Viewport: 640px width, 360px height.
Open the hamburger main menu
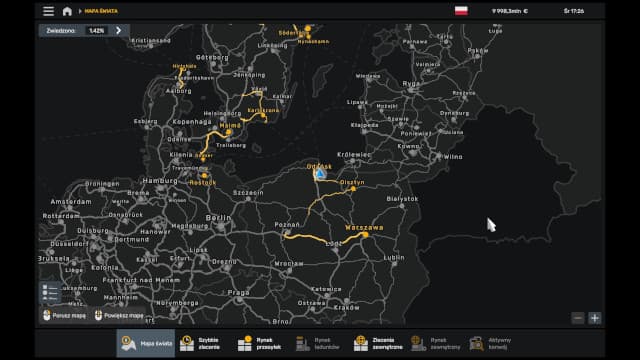coord(48,11)
